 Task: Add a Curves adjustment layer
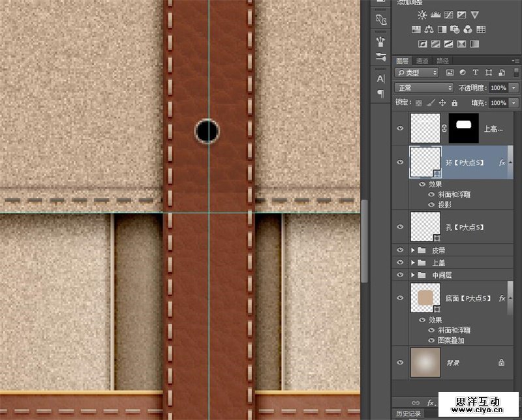[x=448, y=15]
